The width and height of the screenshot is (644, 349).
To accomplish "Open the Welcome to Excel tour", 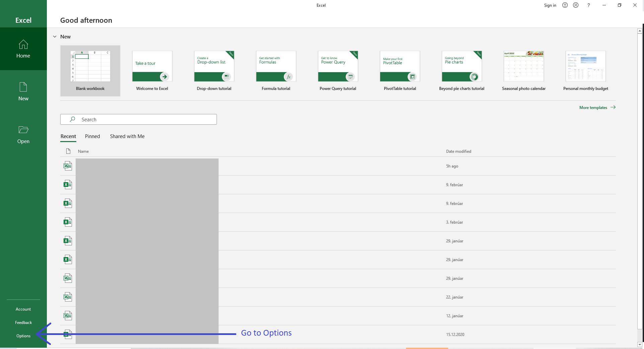I will point(152,71).
